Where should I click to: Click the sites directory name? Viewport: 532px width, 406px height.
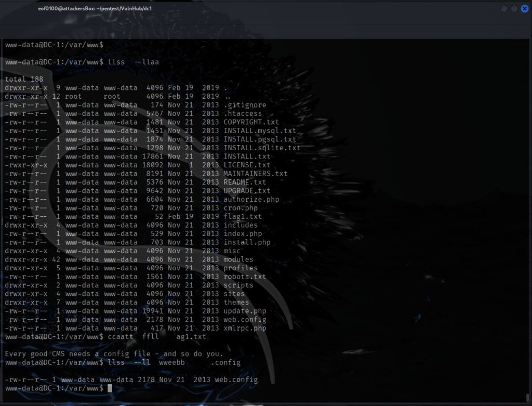(x=234, y=294)
